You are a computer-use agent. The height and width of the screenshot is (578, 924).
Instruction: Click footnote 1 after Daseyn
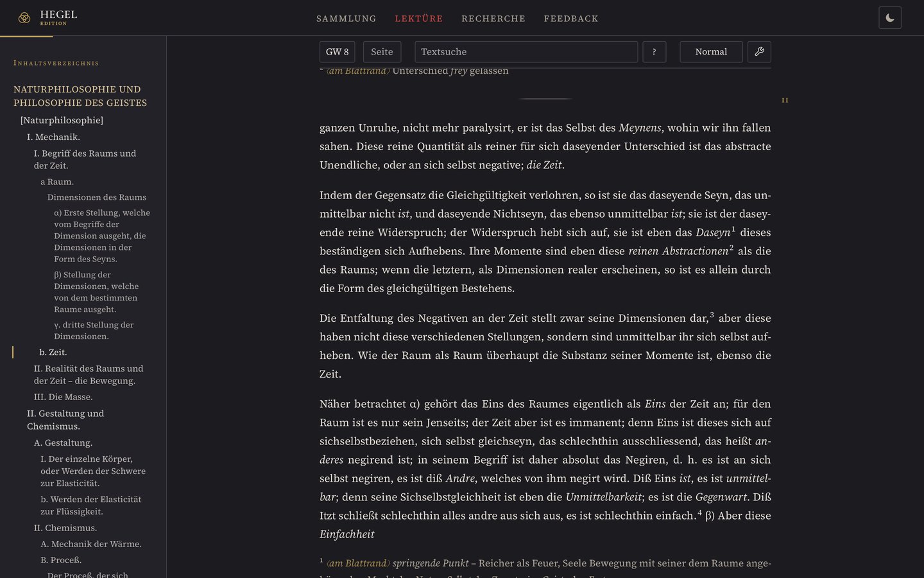[733, 229]
